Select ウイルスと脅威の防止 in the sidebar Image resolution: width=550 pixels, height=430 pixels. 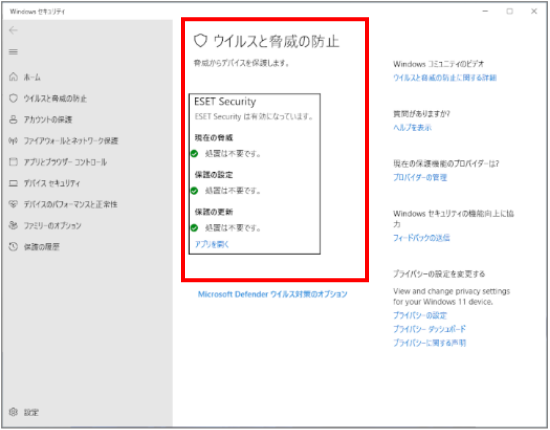55,99
